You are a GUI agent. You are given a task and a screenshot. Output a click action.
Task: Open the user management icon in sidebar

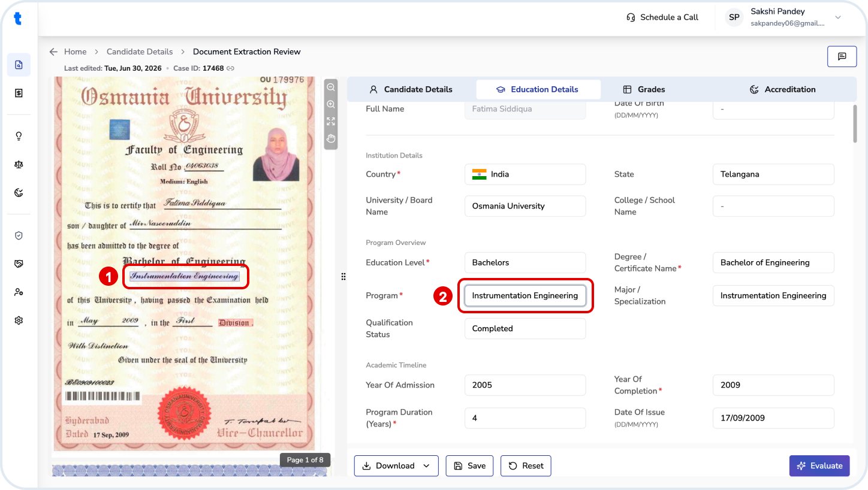(19, 292)
